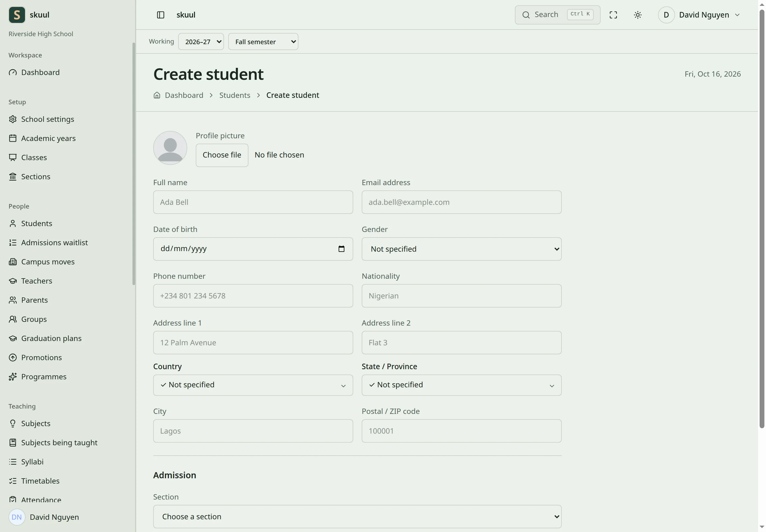Go to Graduation plans
This screenshot has height=532, width=766.
point(45,338)
